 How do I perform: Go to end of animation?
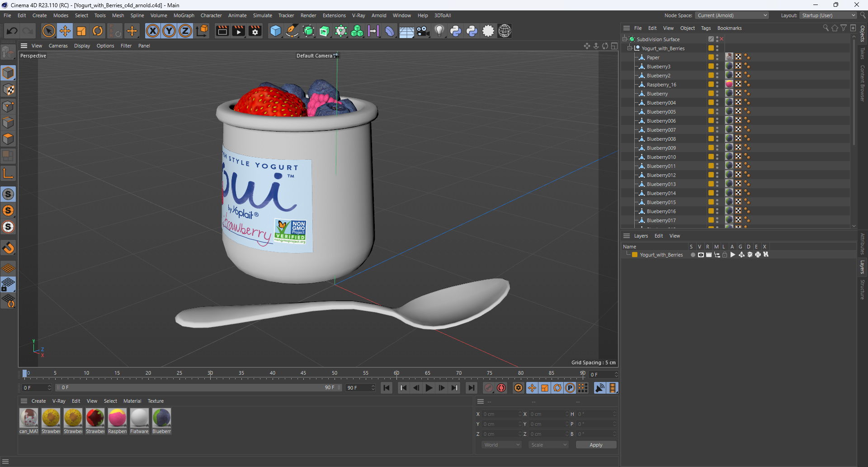[x=472, y=388]
